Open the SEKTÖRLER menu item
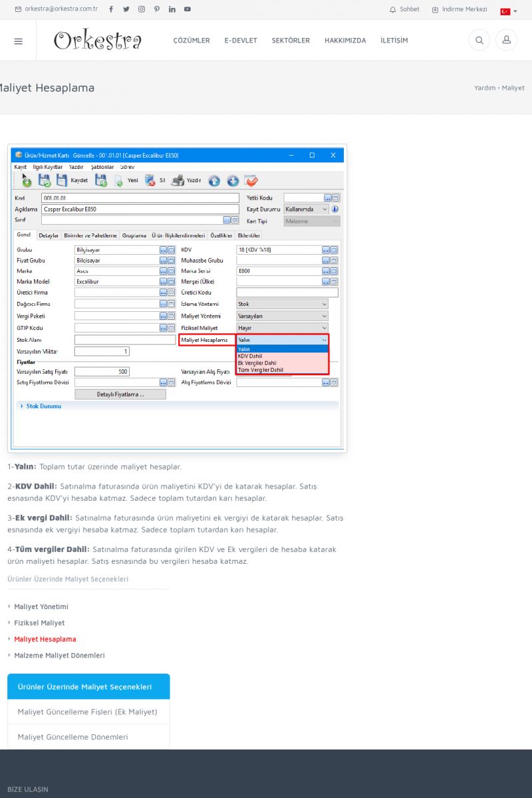Viewport: 532px width, 798px height. coord(291,41)
